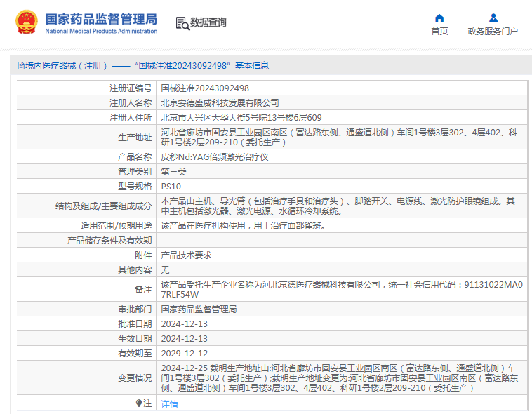This screenshot has width=532, height=414.
Task: Click the 产品名称 row label
Action: point(135,157)
